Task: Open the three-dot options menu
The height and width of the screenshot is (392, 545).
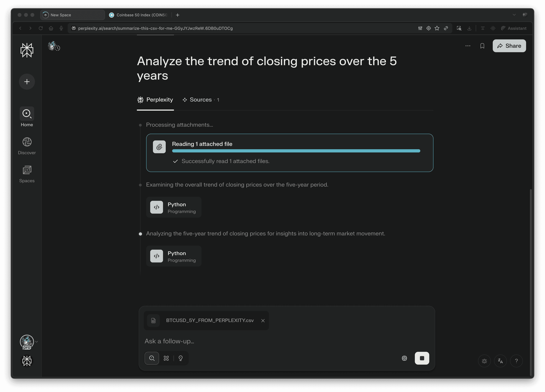Action: [468, 46]
